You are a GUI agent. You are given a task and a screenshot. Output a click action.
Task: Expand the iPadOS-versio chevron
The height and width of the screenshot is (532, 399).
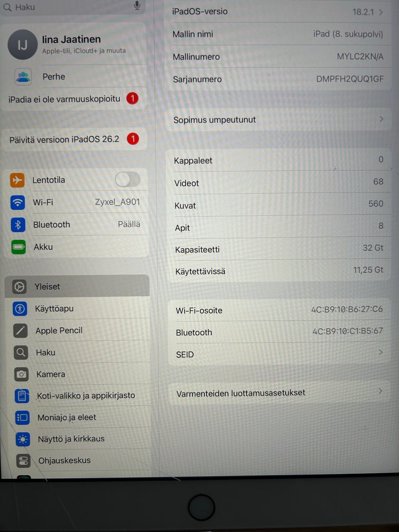pos(381,12)
